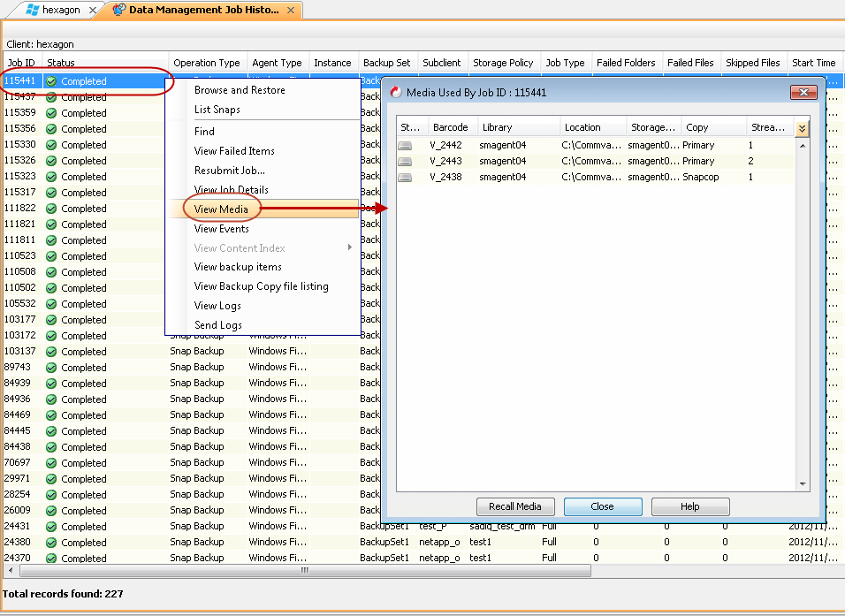Click the media list scroll down arrow

(803, 484)
